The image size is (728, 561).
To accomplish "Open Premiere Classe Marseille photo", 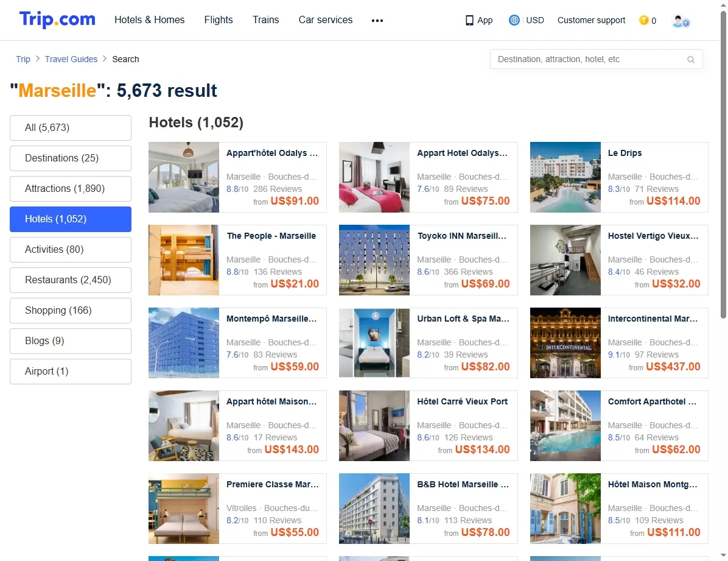I will [184, 509].
